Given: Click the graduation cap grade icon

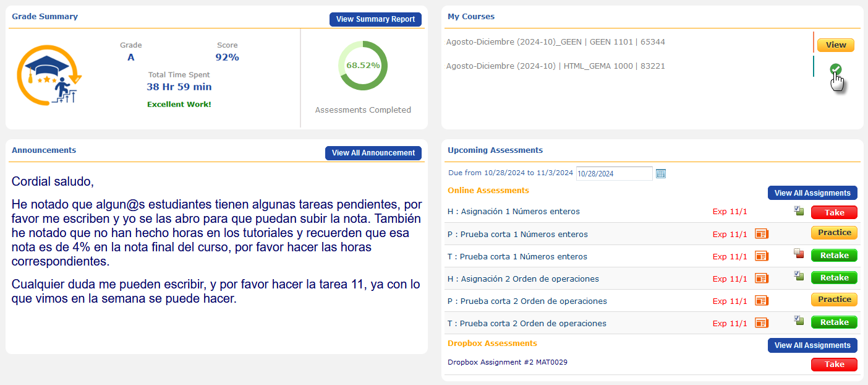Looking at the screenshot, I should (49, 74).
